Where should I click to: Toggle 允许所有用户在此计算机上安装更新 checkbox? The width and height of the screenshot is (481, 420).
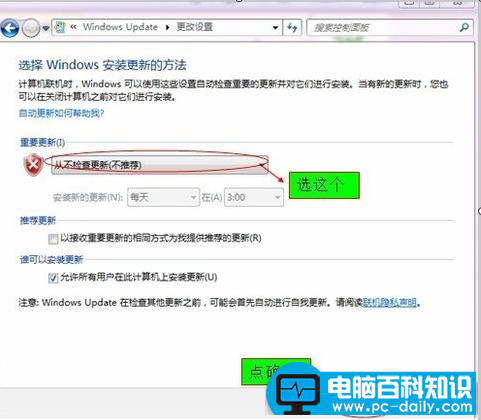coord(53,278)
